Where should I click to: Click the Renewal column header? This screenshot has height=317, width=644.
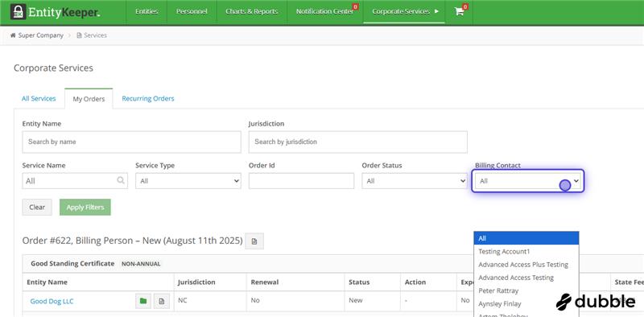point(265,282)
